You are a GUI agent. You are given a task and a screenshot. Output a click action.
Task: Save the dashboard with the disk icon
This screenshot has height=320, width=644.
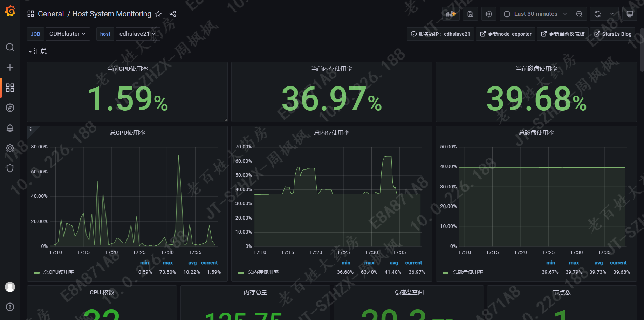(x=471, y=14)
